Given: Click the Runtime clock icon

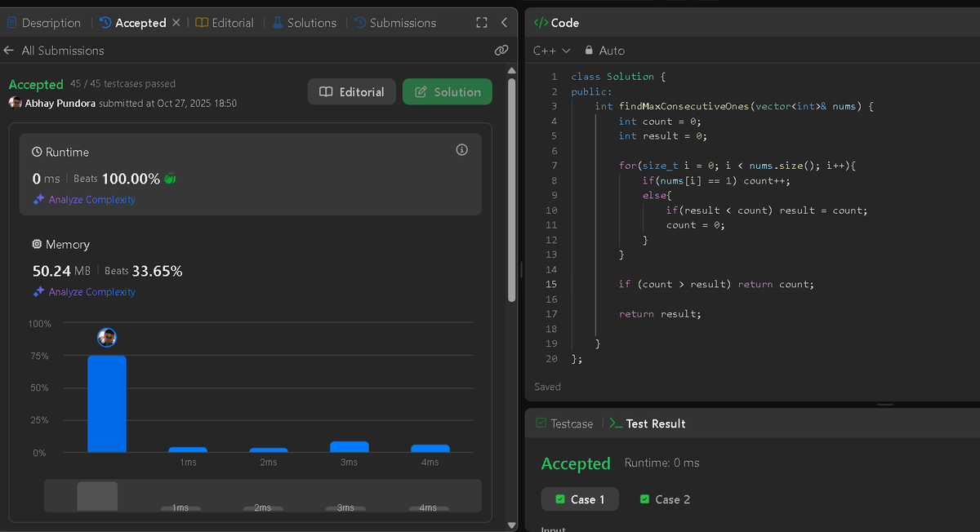Looking at the screenshot, I should (x=37, y=153).
